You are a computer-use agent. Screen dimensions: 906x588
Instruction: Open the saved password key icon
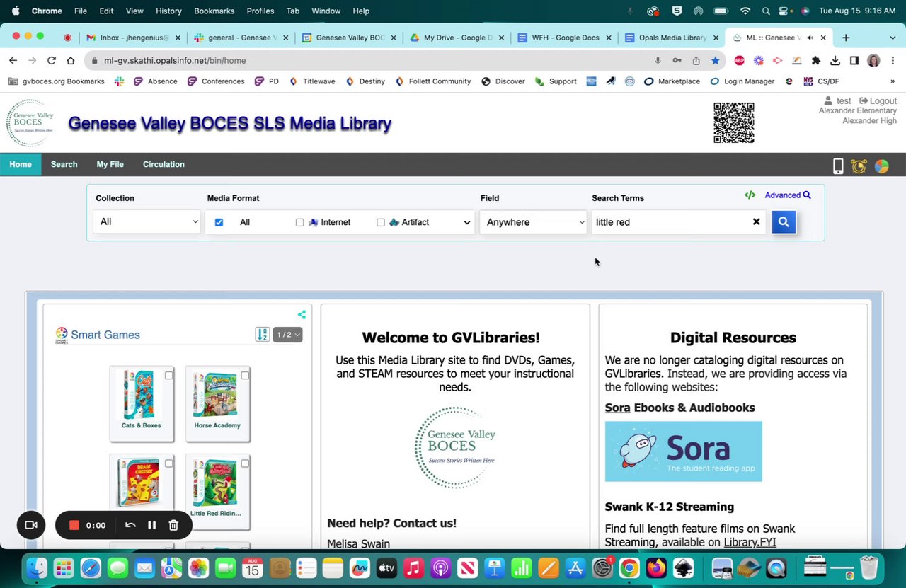[x=677, y=61]
